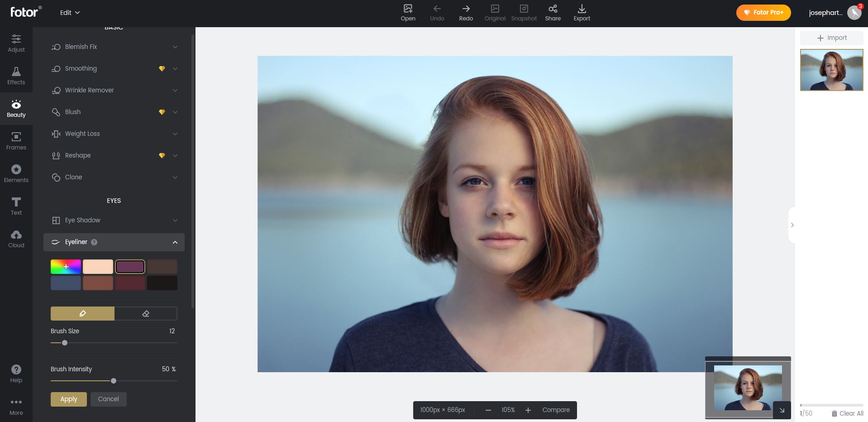
Task: Choose the peach eyeliner color swatch
Action: click(x=98, y=267)
